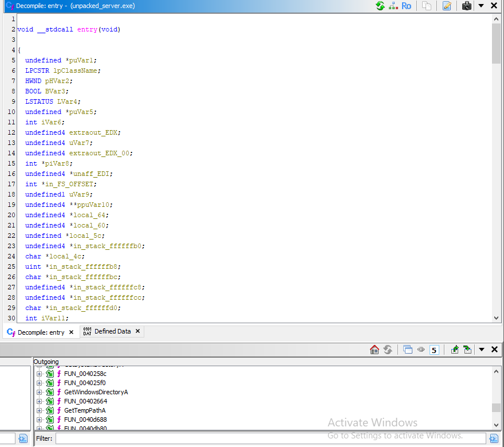
Task: Toggle the chain-link navigation icon
Action: tap(421, 350)
